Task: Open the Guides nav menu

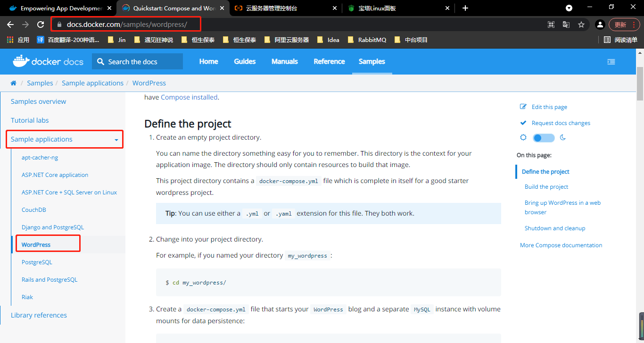Action: (245, 61)
